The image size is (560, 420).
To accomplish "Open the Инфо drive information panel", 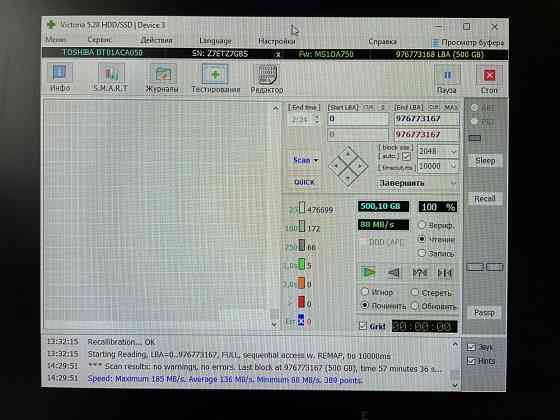I will (x=60, y=77).
